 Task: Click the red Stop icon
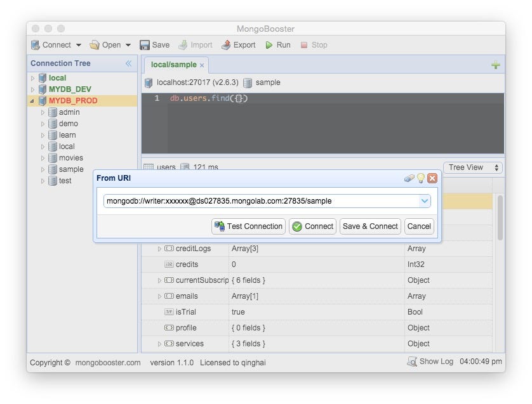pyautogui.click(x=304, y=45)
